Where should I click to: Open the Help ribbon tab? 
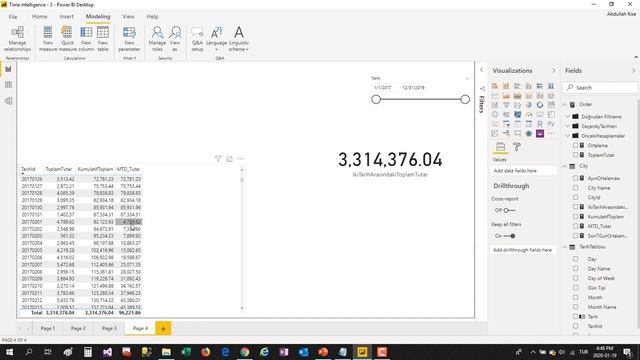tap(152, 17)
